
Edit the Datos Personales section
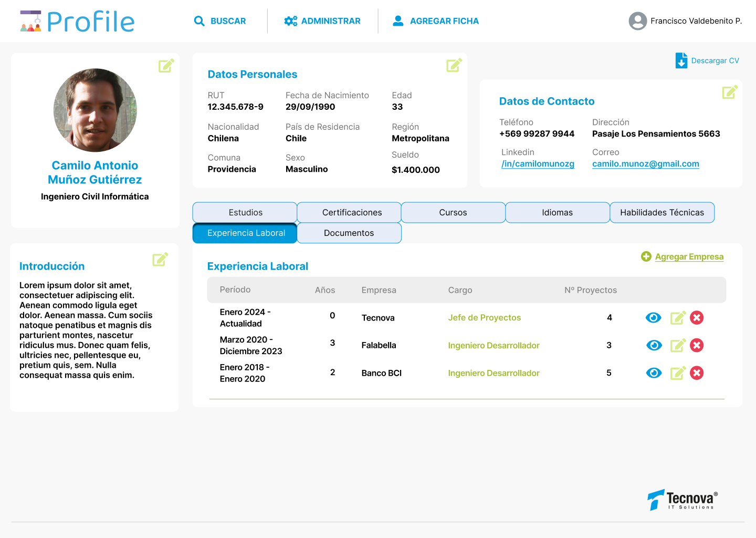coord(454,65)
